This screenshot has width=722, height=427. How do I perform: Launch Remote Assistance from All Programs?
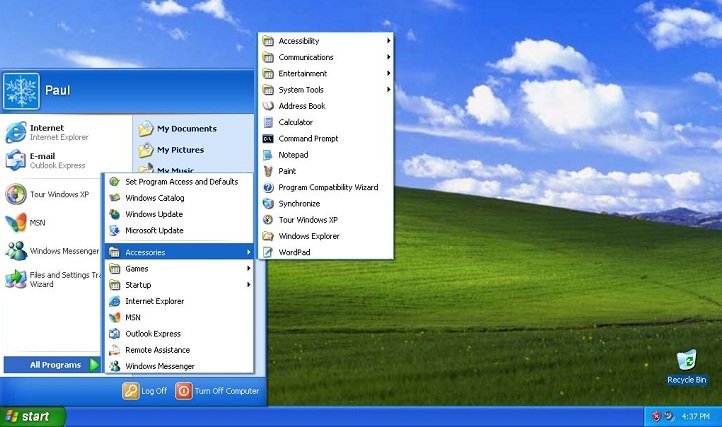coord(179,350)
